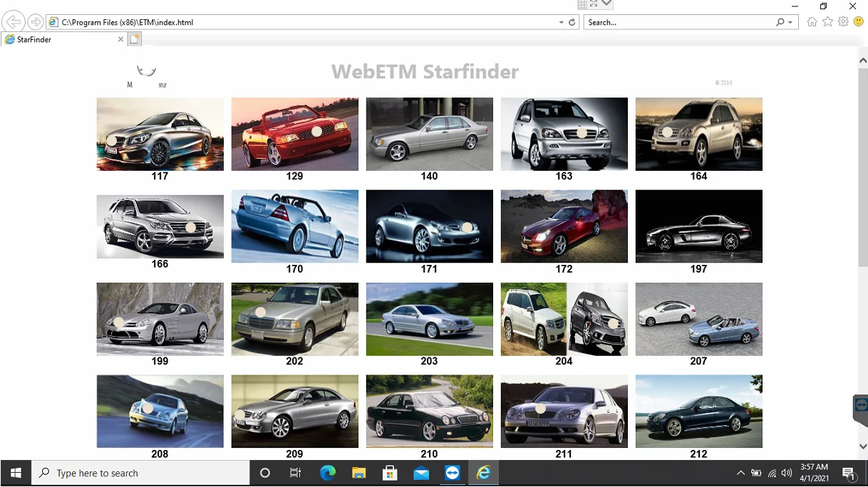
Task: Click the browser Back arrow button
Action: [x=13, y=22]
